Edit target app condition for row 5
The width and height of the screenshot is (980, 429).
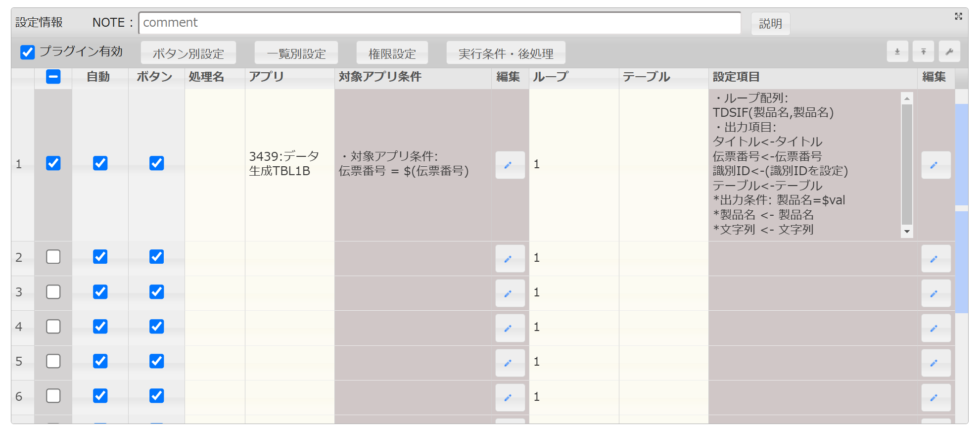tap(510, 363)
